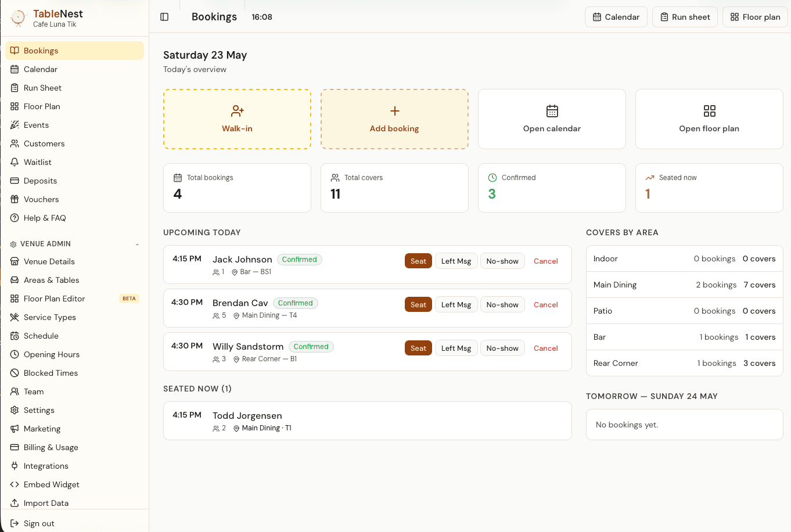Click the Seated now stat card
This screenshot has width=791, height=532.
click(709, 188)
